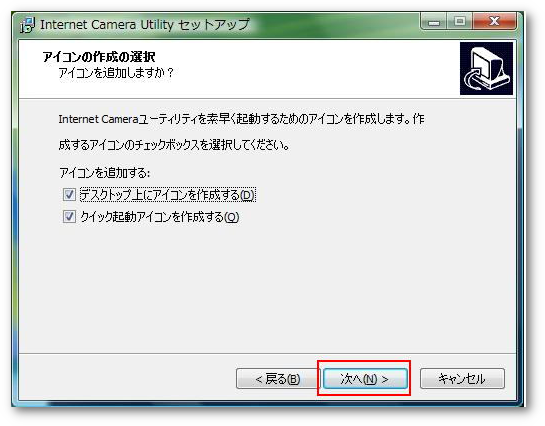Proceed using the 次へ(N) button
Screen dimensions: 545x426
[x=365, y=379]
